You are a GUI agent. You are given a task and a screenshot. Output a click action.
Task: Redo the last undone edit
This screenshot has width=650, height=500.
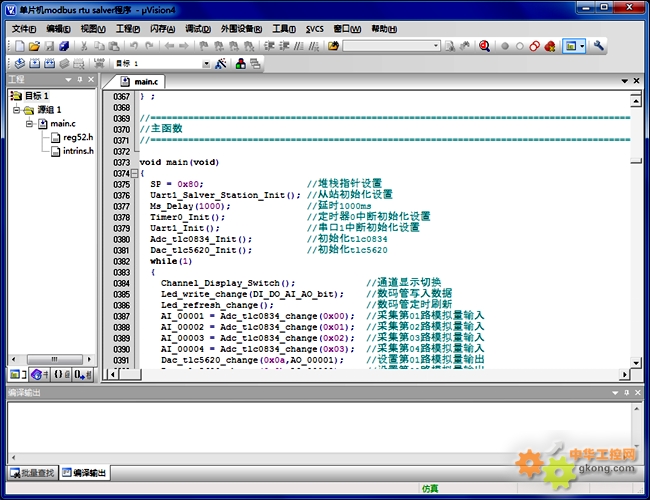(x=149, y=46)
